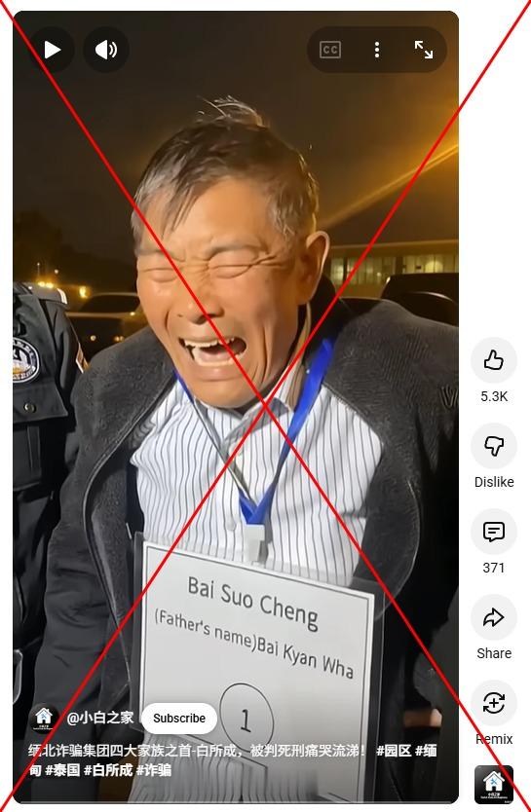Click the thumbs down Dislike icon
Viewport: 531px width, 812px height.
point(494,445)
